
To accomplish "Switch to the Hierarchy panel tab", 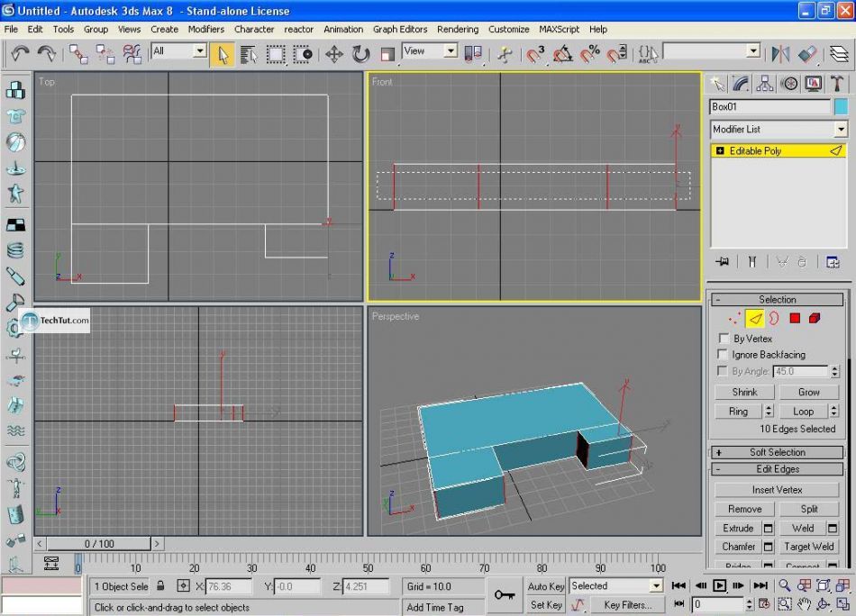I will pyautogui.click(x=765, y=84).
